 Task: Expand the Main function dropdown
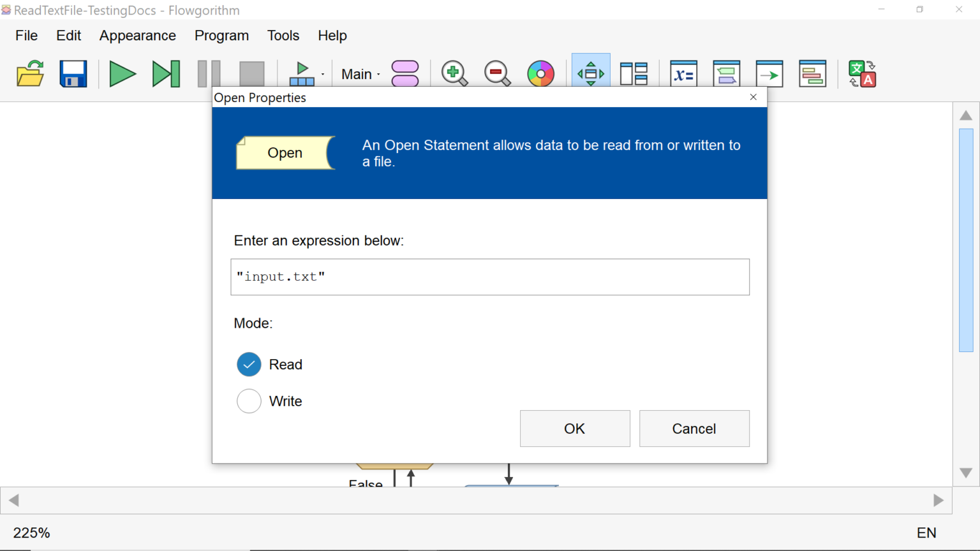(360, 74)
